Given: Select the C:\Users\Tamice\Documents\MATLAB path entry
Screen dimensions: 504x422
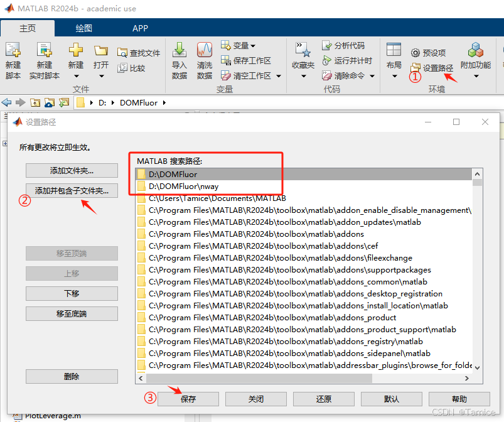Looking at the screenshot, I should (304, 198).
